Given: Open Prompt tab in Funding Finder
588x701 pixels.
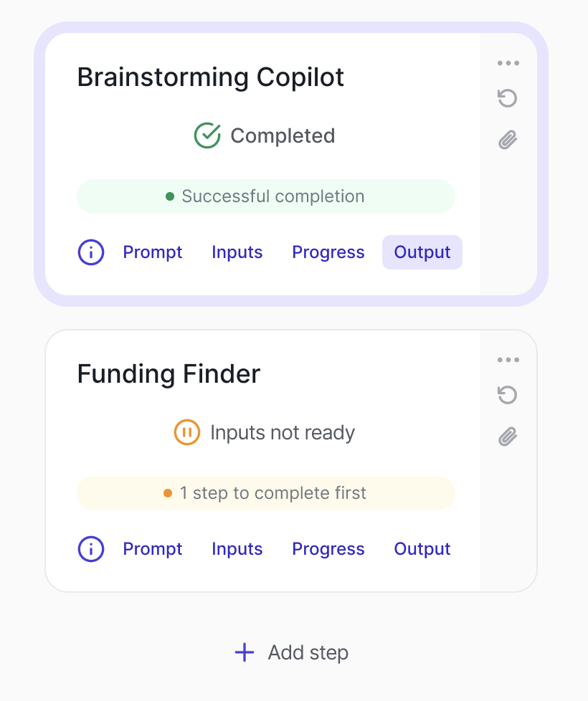Looking at the screenshot, I should [x=153, y=549].
